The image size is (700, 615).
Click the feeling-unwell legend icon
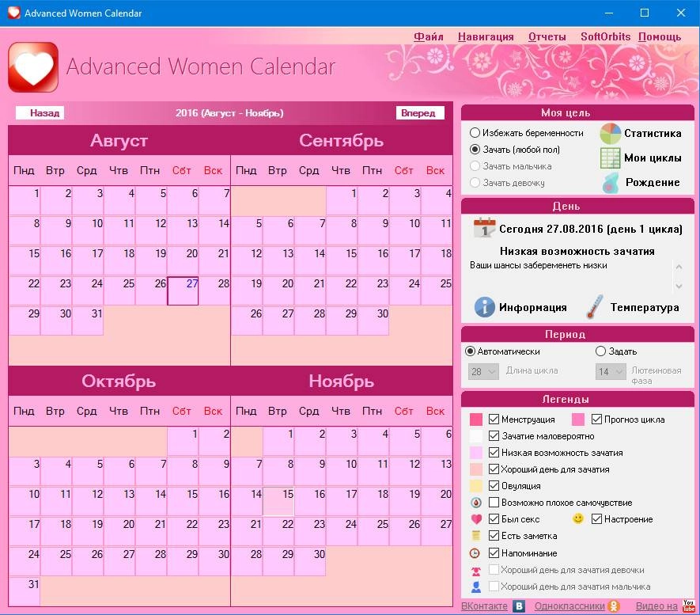[476, 503]
